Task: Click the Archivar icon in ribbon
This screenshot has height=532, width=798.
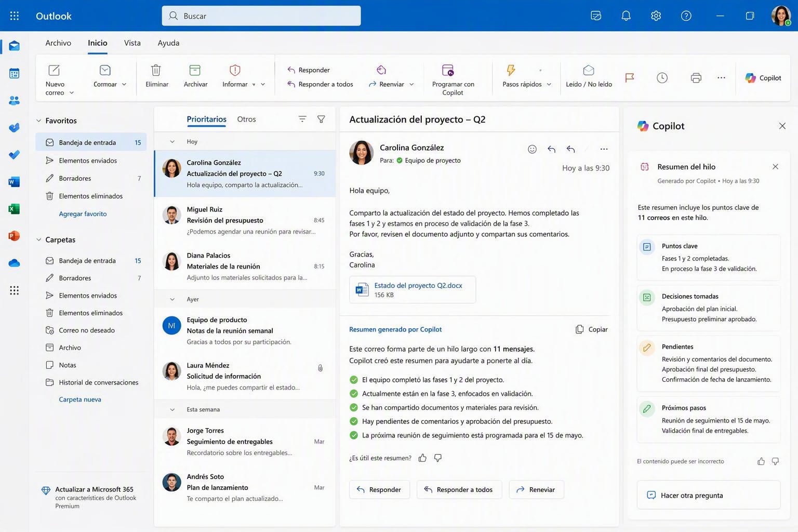Action: pos(195,70)
